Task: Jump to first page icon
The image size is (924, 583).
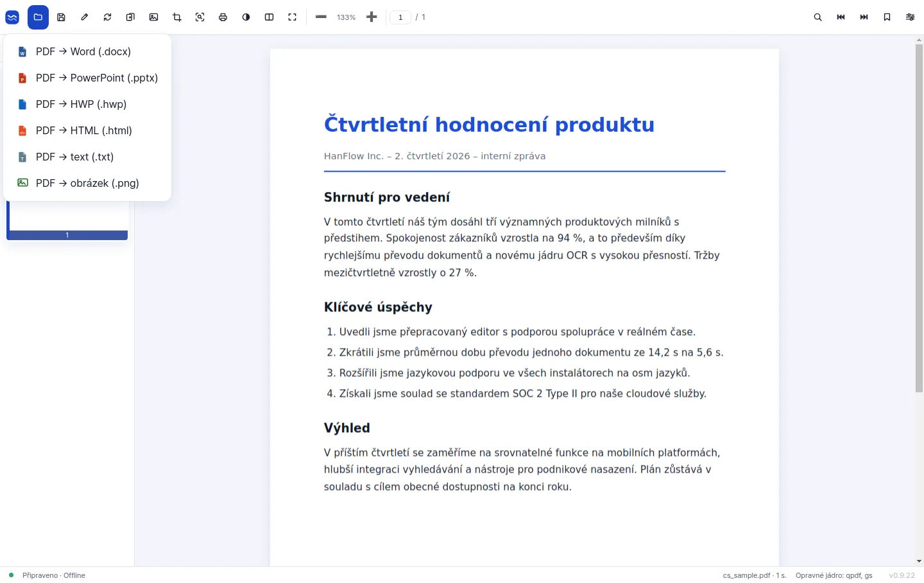Action: 841,17
